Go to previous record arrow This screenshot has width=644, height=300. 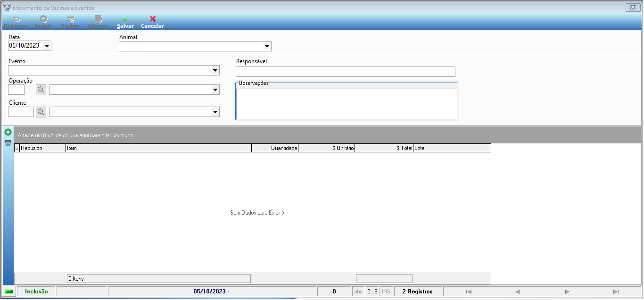(x=518, y=292)
